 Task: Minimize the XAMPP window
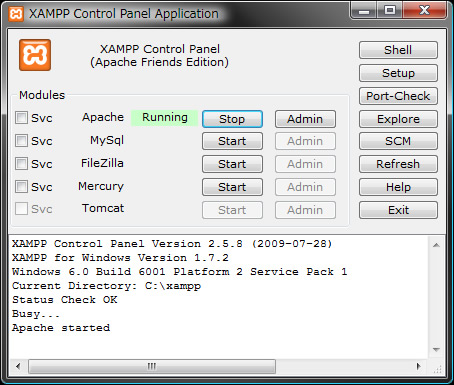point(364,11)
